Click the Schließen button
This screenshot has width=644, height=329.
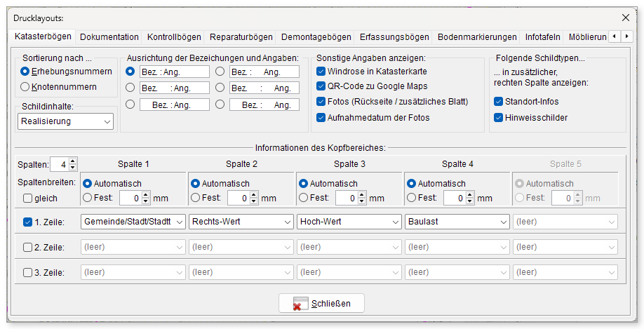click(x=321, y=304)
